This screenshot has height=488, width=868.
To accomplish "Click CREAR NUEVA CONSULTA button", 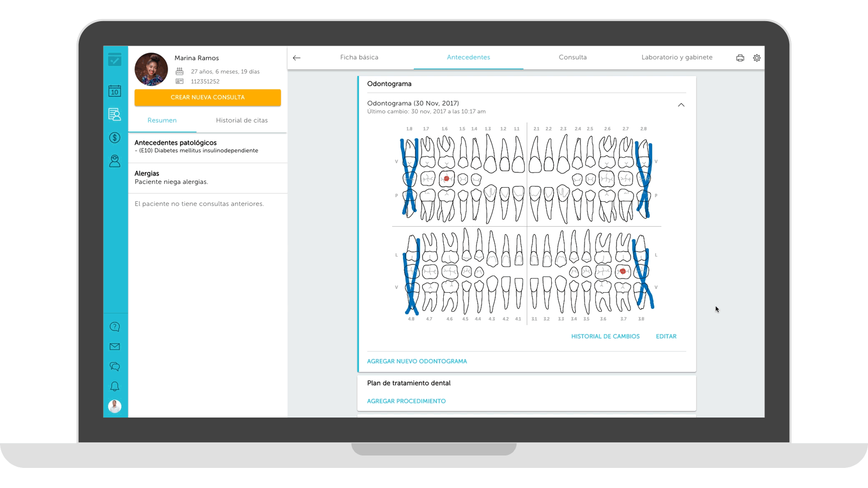I will pyautogui.click(x=208, y=98).
